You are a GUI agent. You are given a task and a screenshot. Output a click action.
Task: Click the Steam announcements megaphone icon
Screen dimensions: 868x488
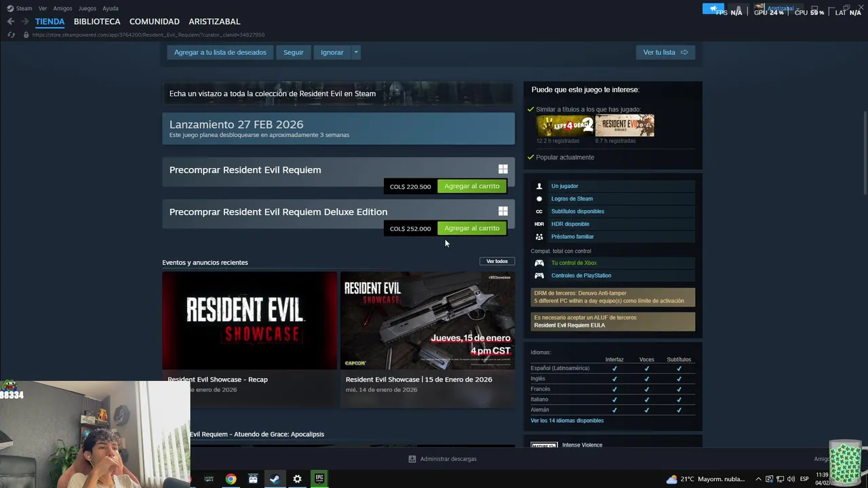[x=713, y=9]
